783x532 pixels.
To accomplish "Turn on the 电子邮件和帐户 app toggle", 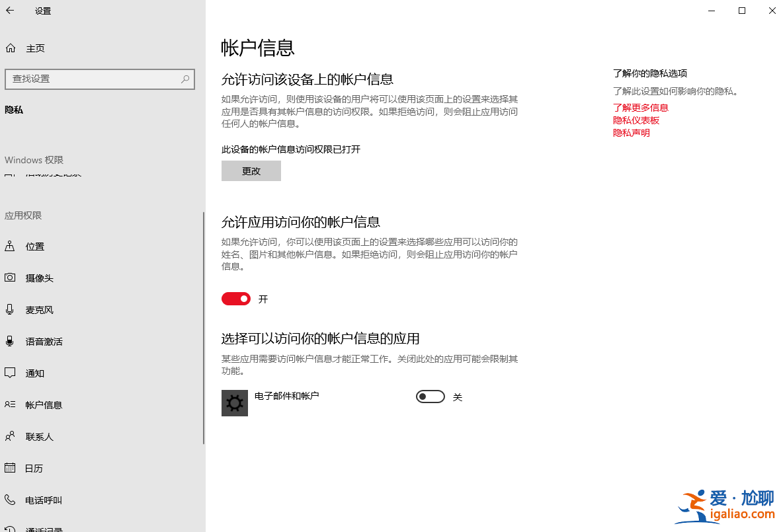I will click(x=430, y=397).
